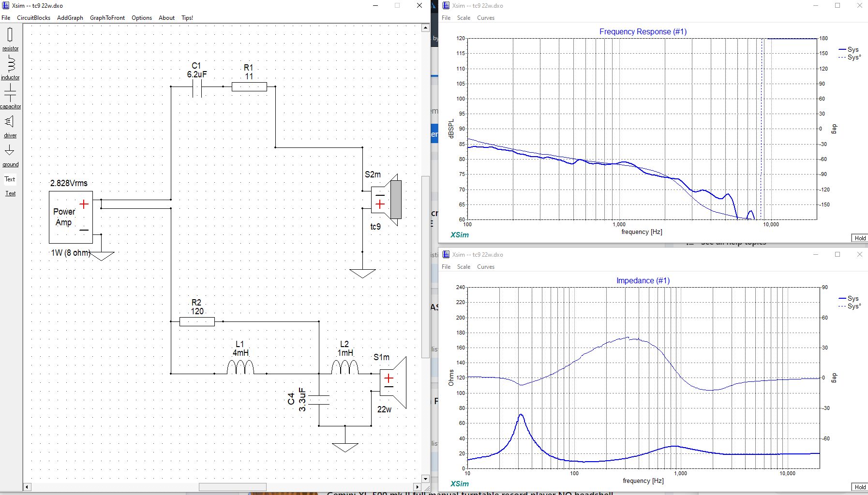Screen dimensions: 868x495
Task: Click the vertical scrollbar thumb in schematic
Action: (425, 267)
